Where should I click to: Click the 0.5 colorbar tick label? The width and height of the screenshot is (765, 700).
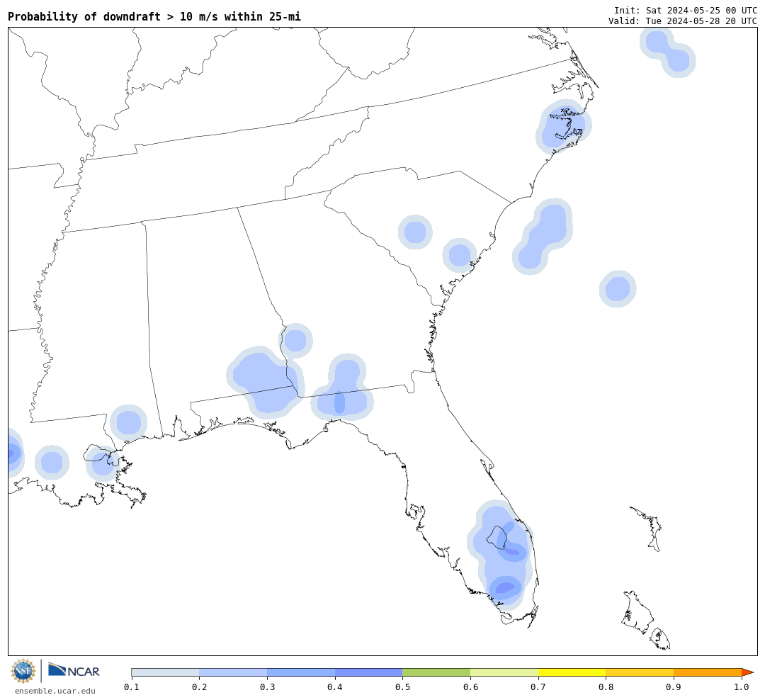coord(402,687)
